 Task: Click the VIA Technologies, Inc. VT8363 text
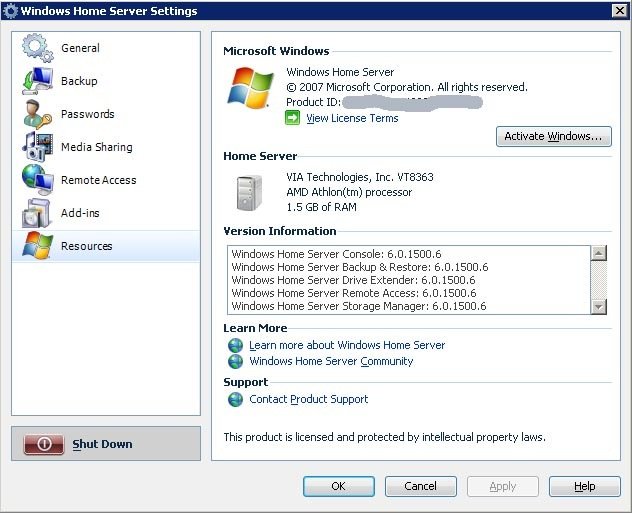(360, 177)
